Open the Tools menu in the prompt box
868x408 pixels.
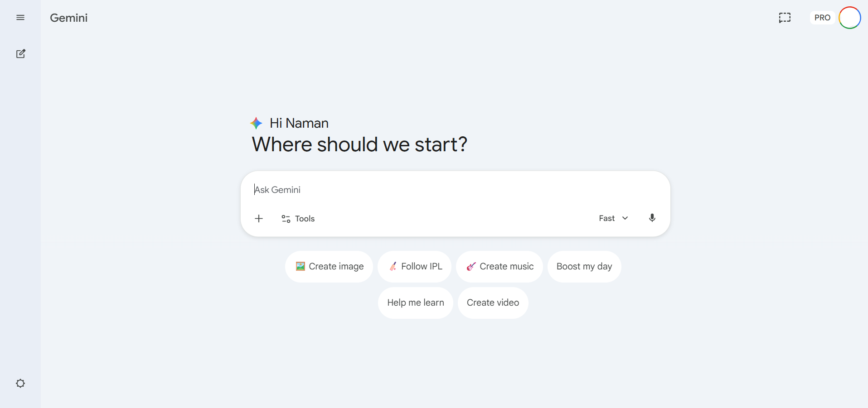(298, 219)
